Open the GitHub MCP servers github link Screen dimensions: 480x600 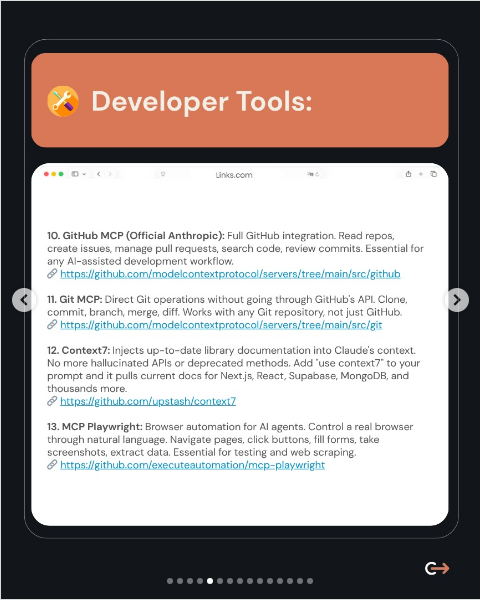click(x=230, y=274)
